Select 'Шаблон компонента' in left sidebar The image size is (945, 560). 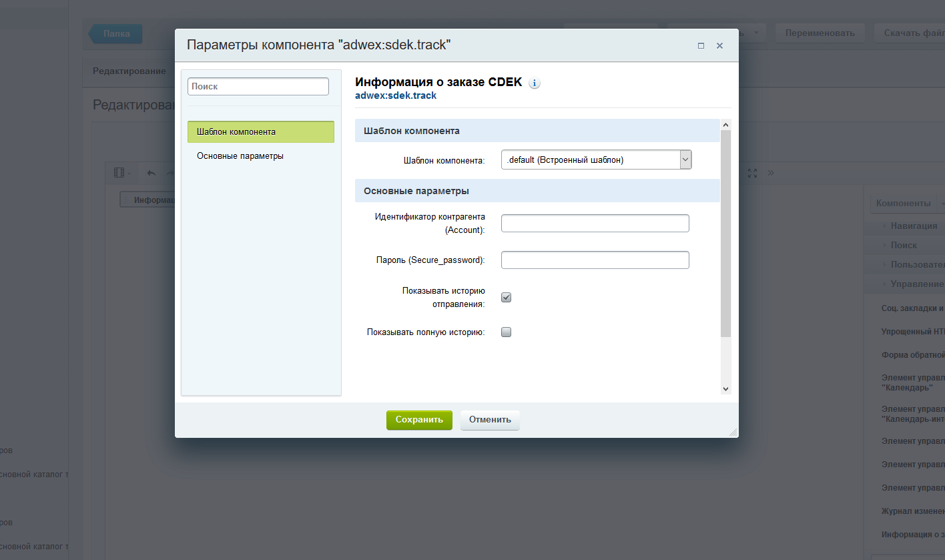[x=261, y=132]
